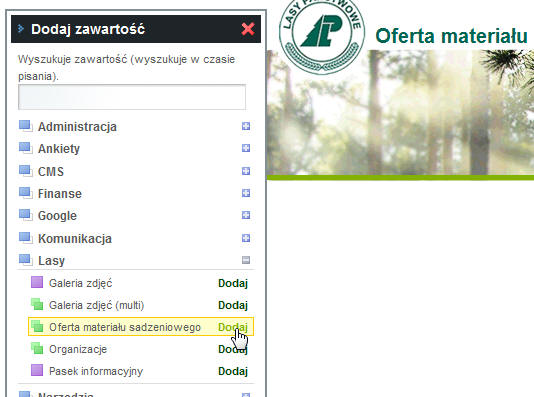Click Dodaj next to Galeria zdjęć

233,283
